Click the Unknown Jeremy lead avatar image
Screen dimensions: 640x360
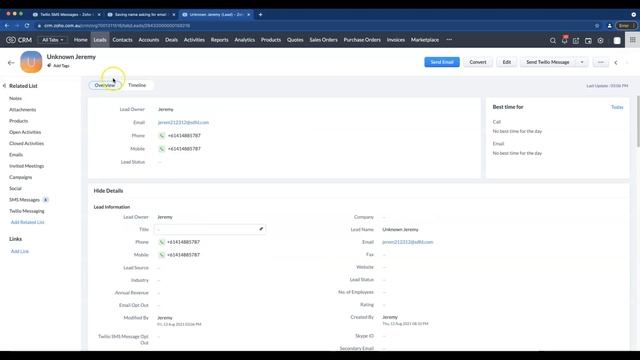[x=31, y=62]
